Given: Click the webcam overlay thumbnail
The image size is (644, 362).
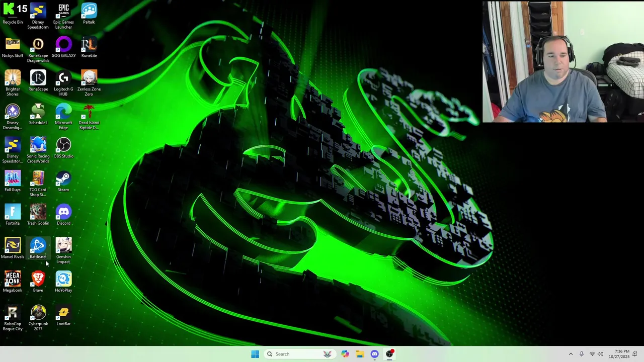Looking at the screenshot, I should coord(563,62).
